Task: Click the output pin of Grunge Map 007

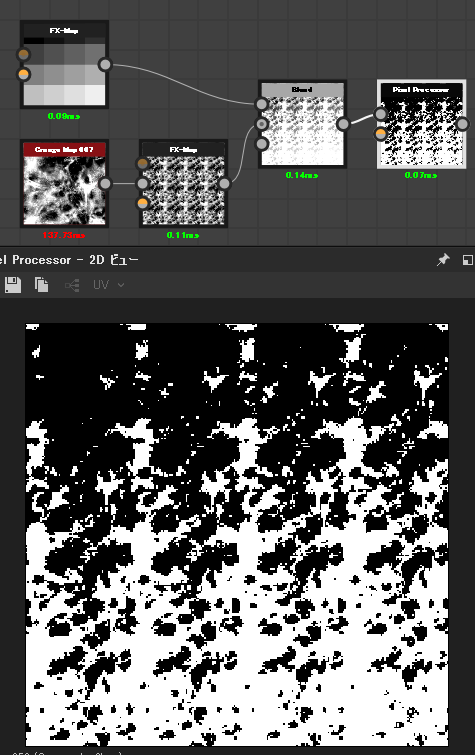Action: (105, 183)
